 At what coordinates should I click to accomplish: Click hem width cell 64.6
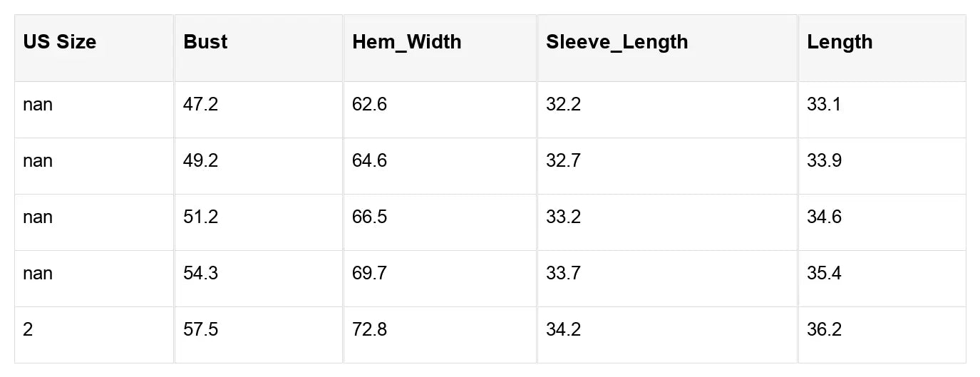click(369, 161)
